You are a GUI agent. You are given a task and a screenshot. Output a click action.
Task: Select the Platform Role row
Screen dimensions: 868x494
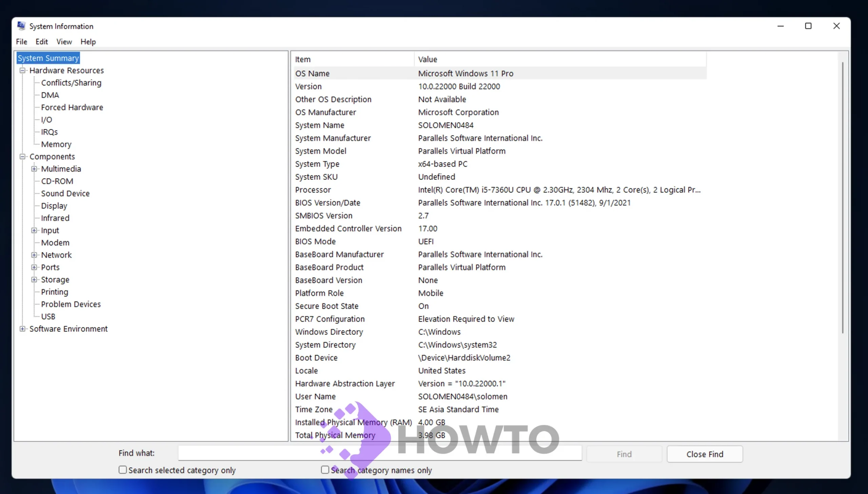point(500,293)
